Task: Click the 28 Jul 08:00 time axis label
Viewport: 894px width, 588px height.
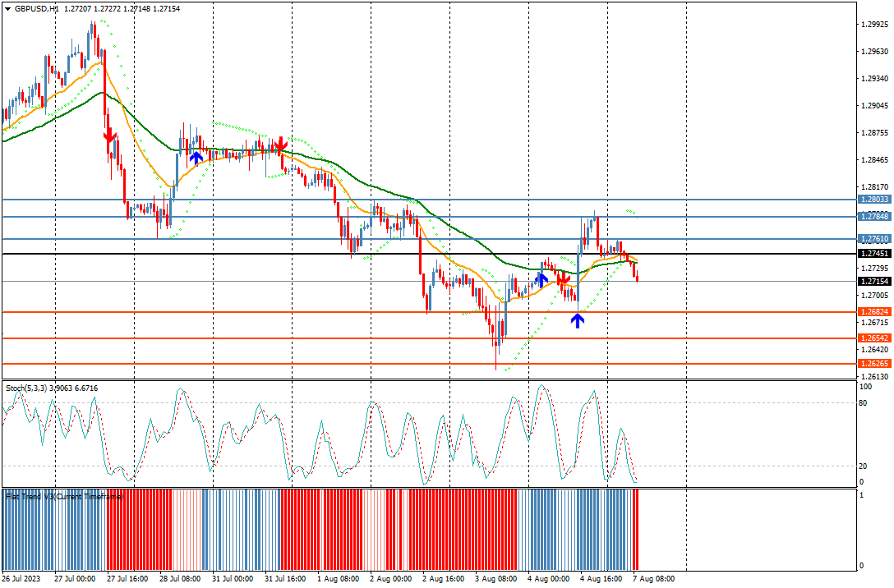Action: (180, 579)
